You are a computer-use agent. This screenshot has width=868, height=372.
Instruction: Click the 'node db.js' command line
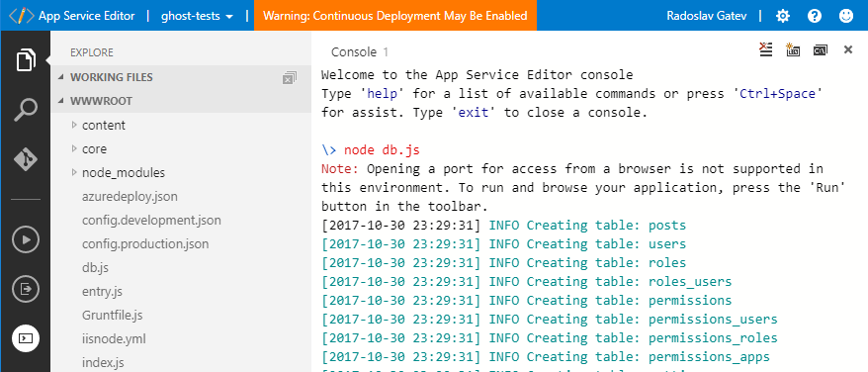(382, 150)
